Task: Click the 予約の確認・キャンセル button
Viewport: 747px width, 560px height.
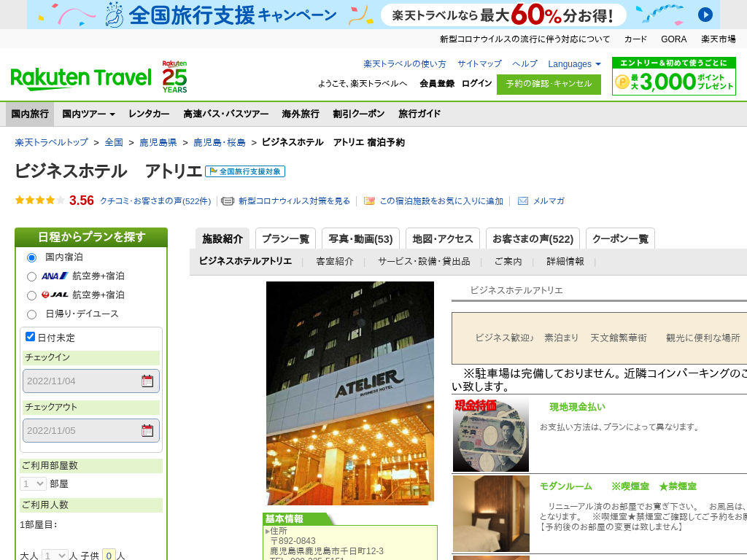Action: tap(549, 85)
